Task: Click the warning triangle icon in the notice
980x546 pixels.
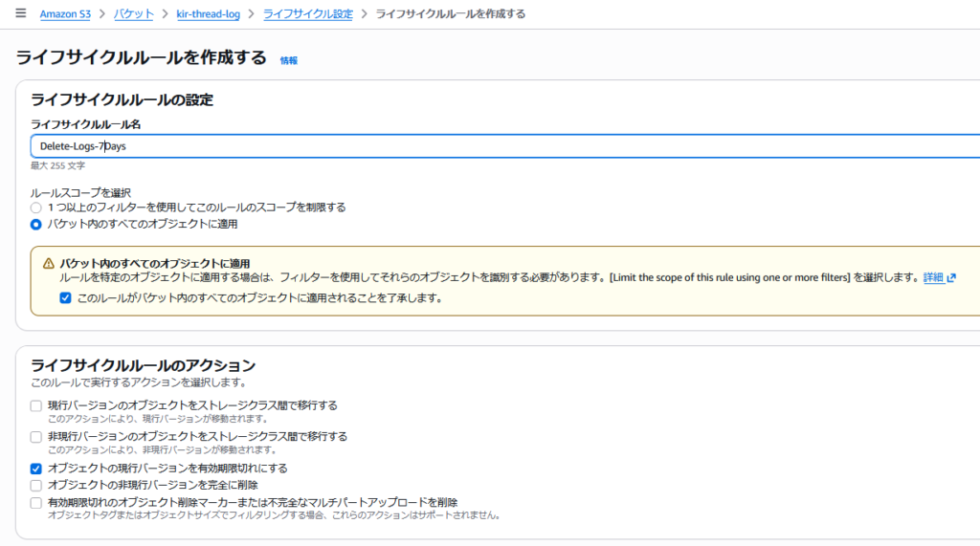Action: tap(48, 263)
